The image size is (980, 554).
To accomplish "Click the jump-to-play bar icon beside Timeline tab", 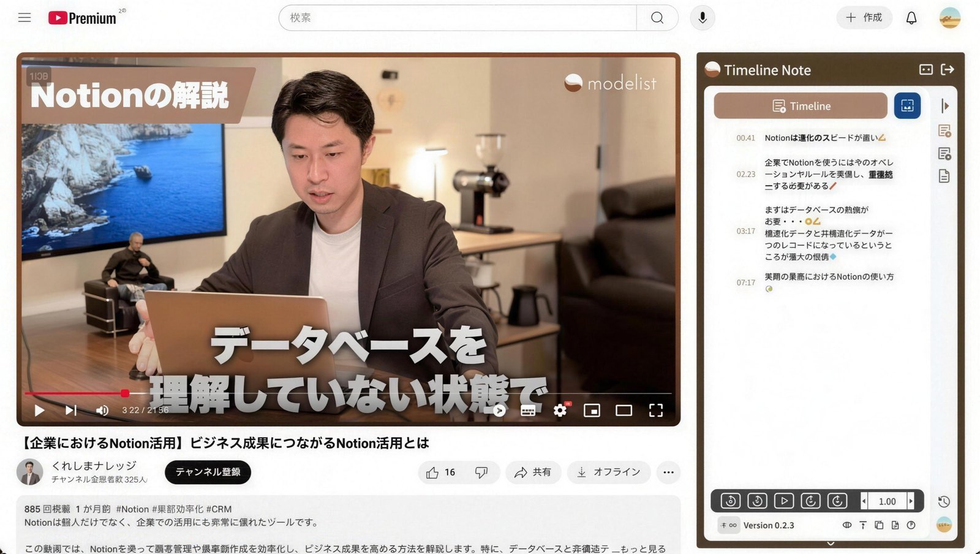I will point(944,106).
